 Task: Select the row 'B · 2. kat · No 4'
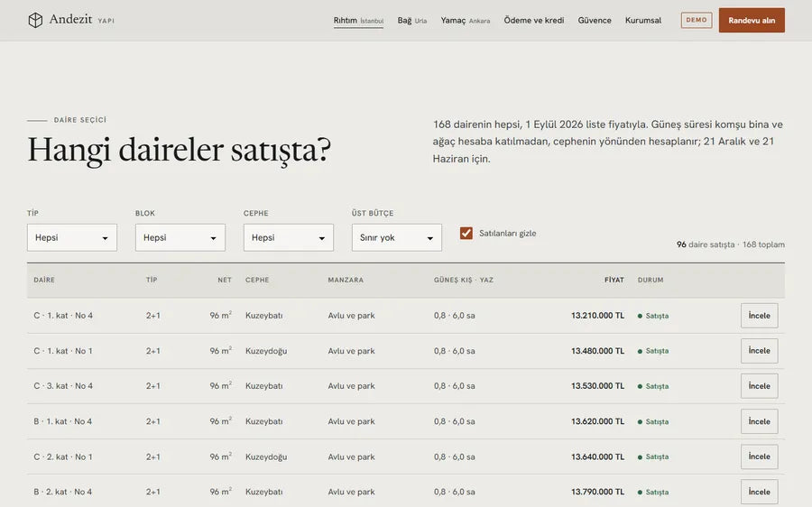coord(406,491)
